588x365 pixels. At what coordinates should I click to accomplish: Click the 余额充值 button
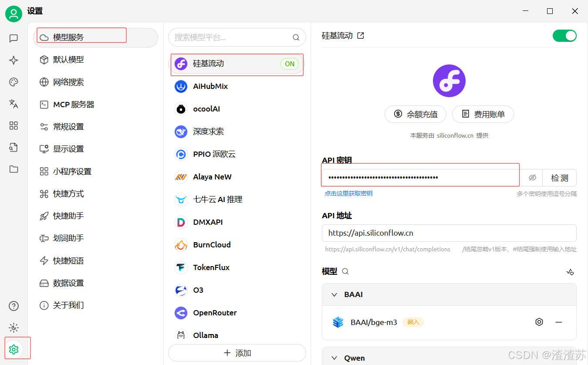(416, 114)
